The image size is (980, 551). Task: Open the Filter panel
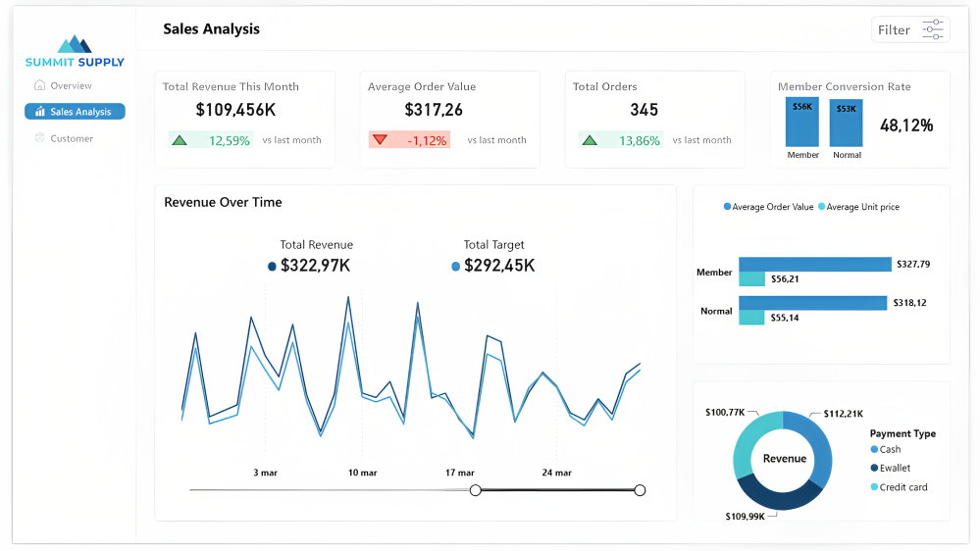909,29
